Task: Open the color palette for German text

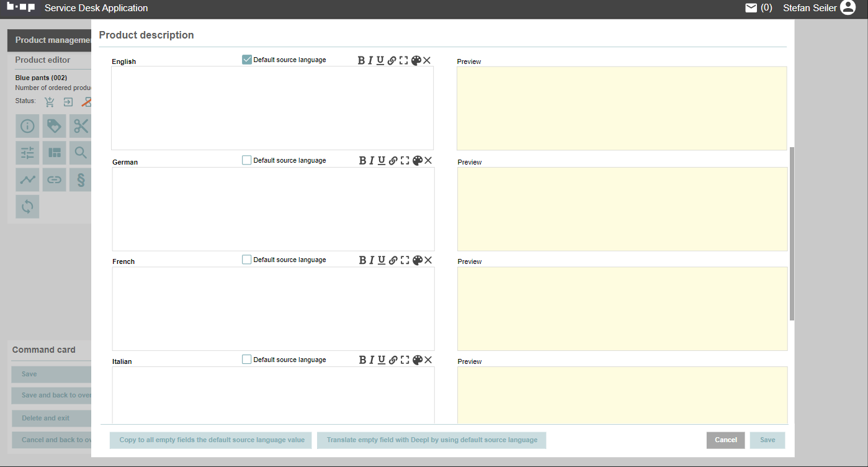Action: point(417,161)
